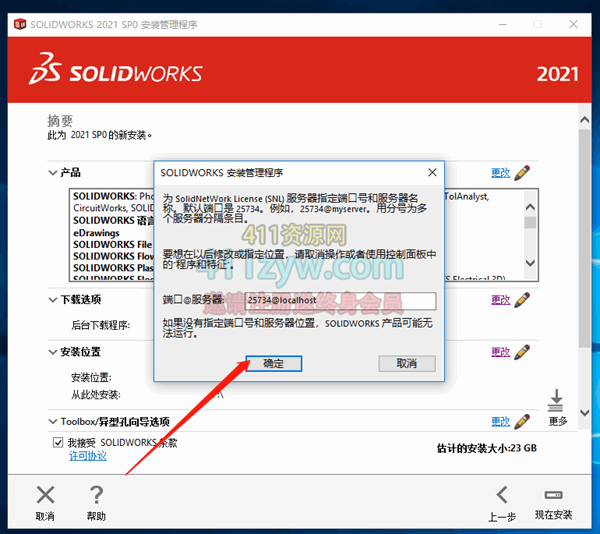This screenshot has height=534, width=600.
Task: Toggle the 我接受 SOLIDWORKS 条款 checkbox
Action: [58, 442]
